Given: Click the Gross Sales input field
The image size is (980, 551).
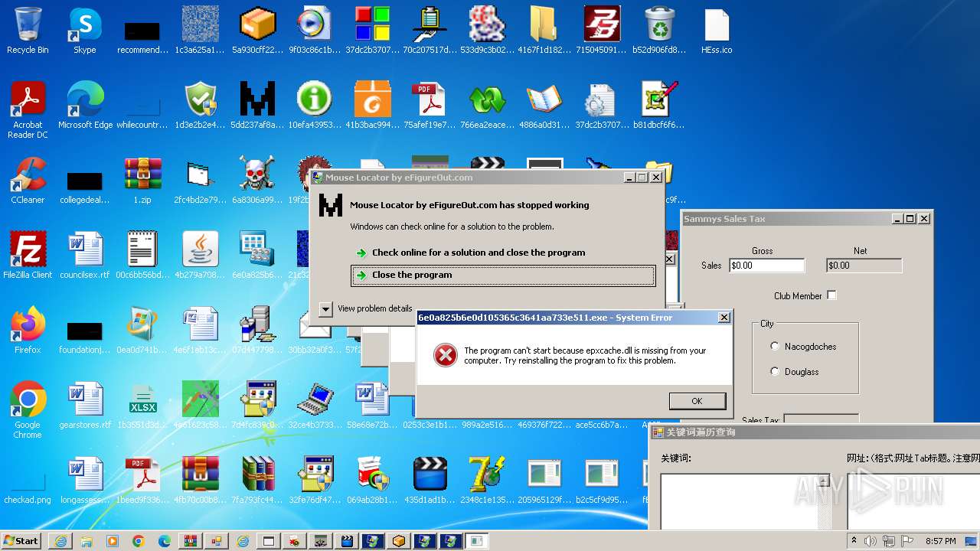Looking at the screenshot, I should pos(766,266).
